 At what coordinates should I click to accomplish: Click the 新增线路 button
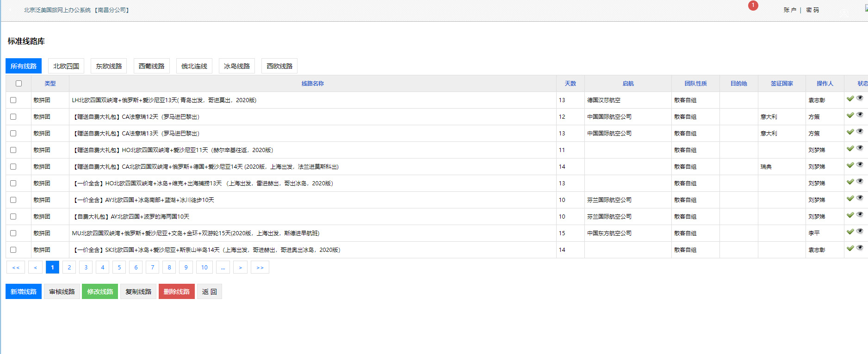click(24, 292)
